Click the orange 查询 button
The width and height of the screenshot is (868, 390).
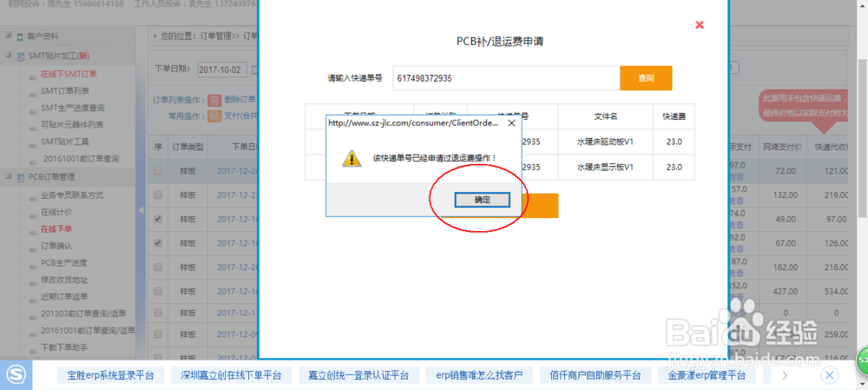[x=646, y=78]
